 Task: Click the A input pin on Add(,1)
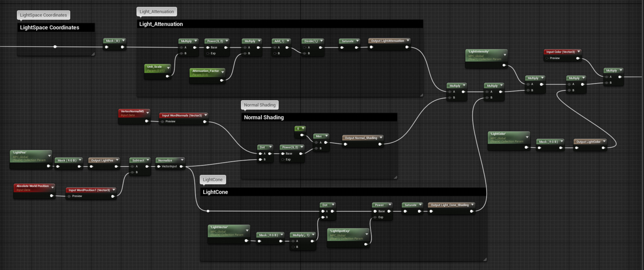click(x=275, y=47)
